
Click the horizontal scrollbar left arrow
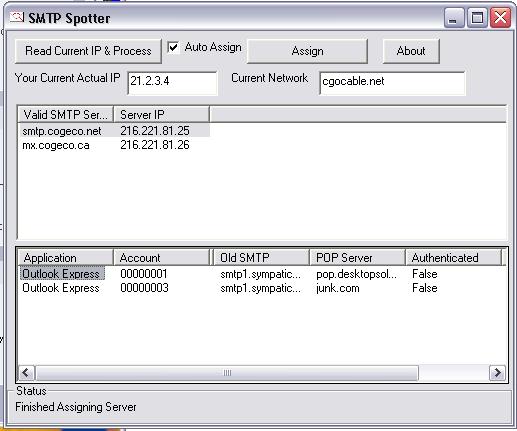pyautogui.click(x=26, y=373)
